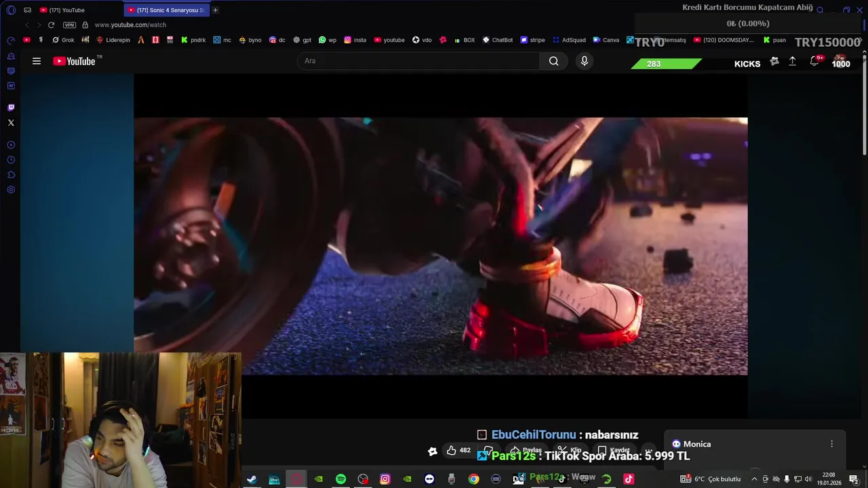Open the Liderepin bookmark
This screenshot has height=488, width=868.
coord(113,40)
